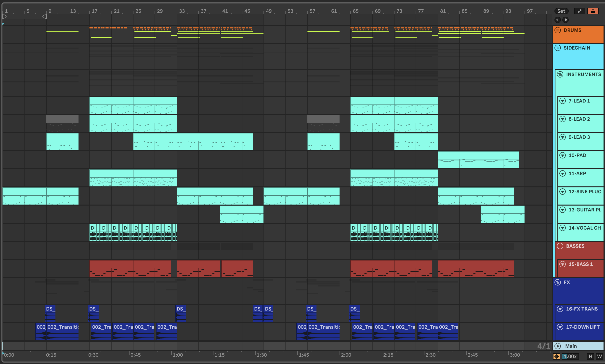The width and height of the screenshot is (605, 364).
Task: Collapse the DRUMS group track
Action: coord(558,30)
